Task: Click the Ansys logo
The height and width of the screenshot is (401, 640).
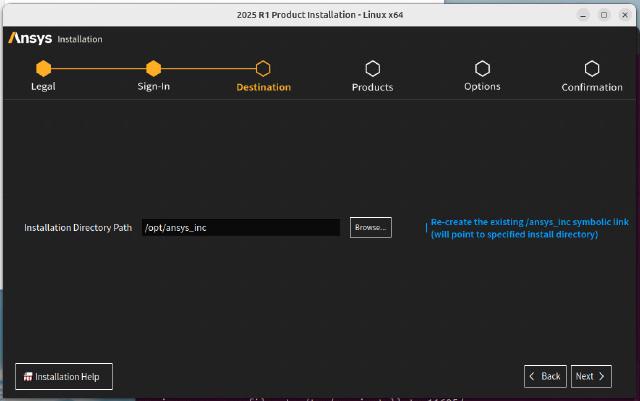Action: coord(30,38)
